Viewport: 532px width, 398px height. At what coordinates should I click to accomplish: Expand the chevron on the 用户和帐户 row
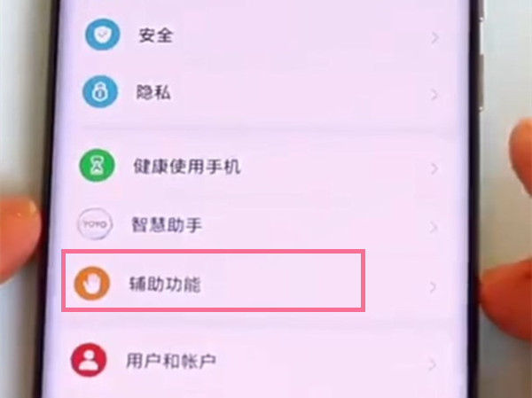coord(433,364)
